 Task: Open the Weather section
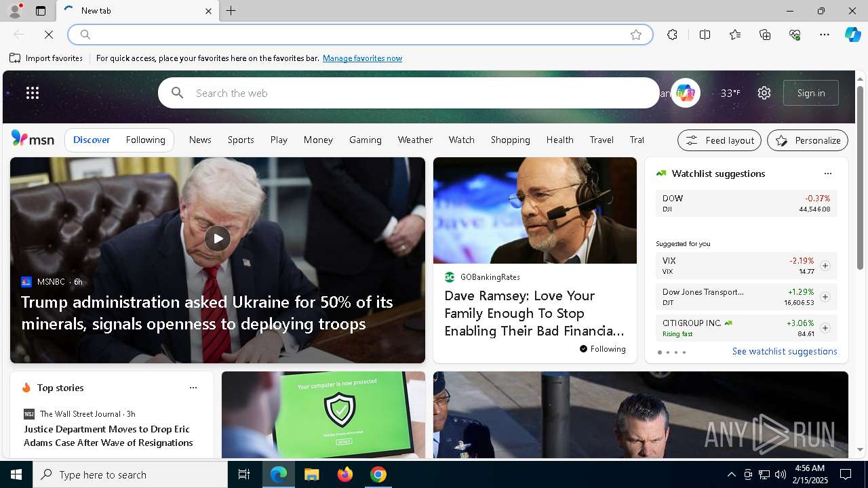pyautogui.click(x=415, y=140)
